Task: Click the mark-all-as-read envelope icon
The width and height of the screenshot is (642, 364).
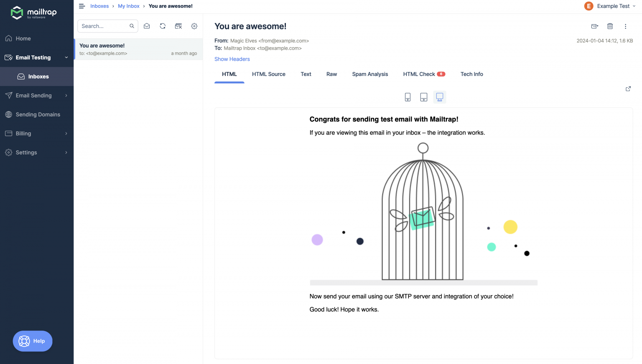Action: 147,26
